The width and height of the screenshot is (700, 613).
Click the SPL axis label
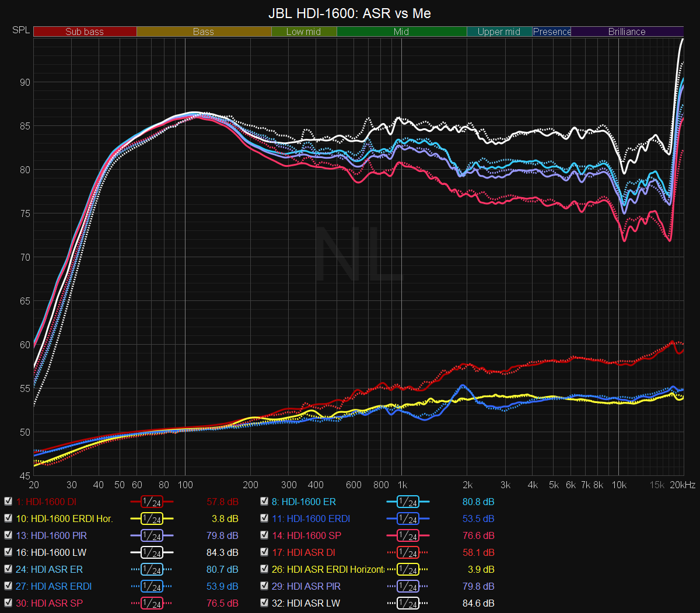tap(21, 30)
